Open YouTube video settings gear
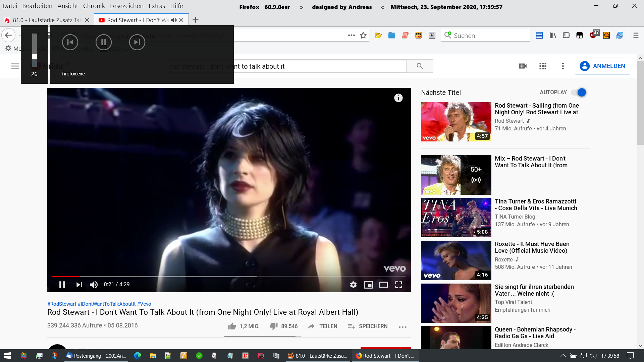The image size is (644, 362). point(353,285)
